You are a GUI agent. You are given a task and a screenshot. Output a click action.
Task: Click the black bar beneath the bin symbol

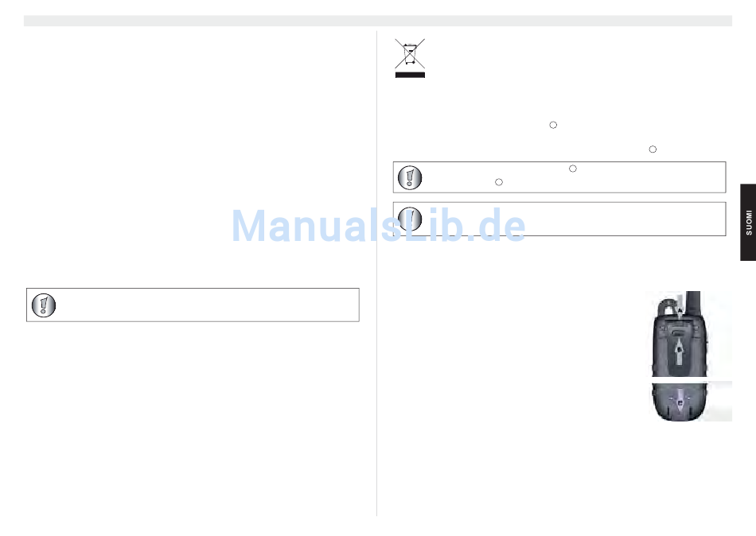[x=410, y=76]
